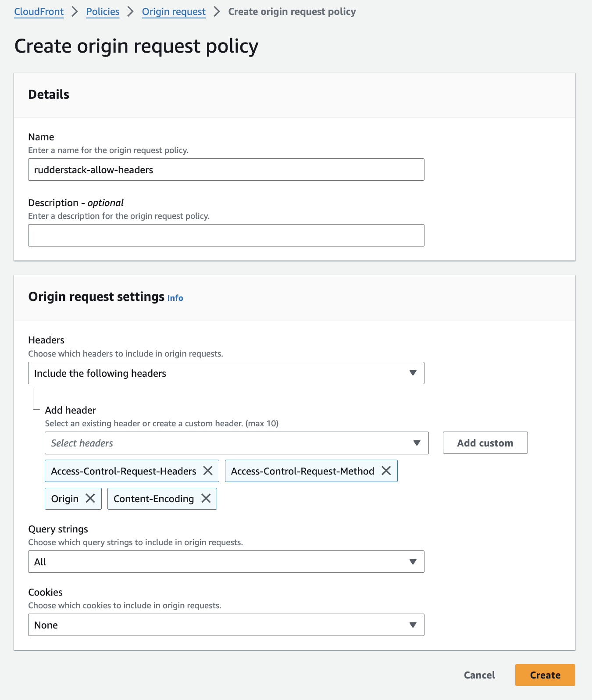Open the Cookies dropdown

[x=226, y=625]
